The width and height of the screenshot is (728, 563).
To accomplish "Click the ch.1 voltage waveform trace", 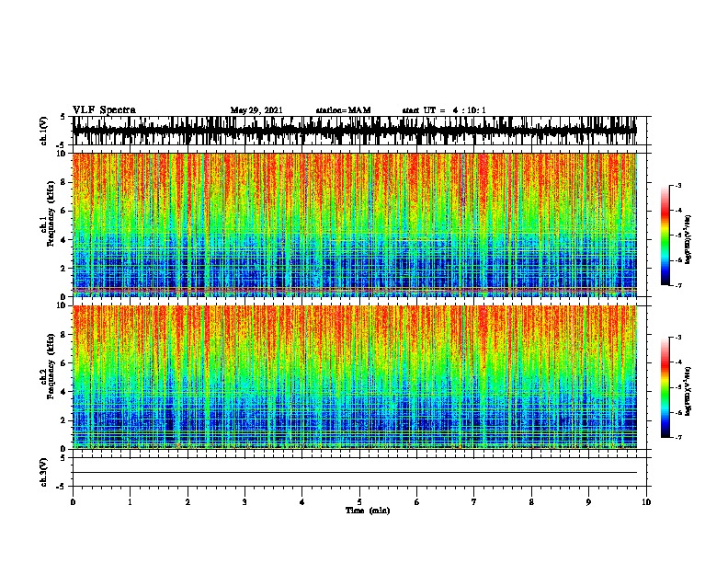I will pos(355,131).
